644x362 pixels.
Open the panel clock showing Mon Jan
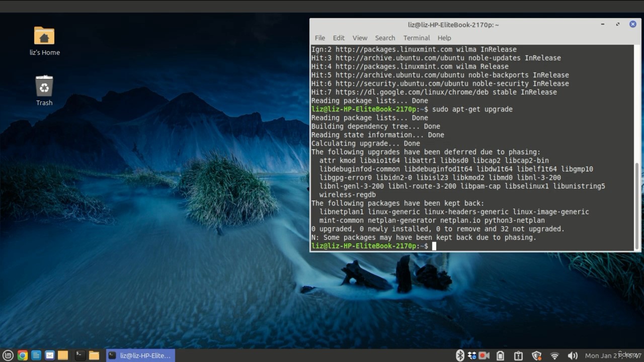click(x=613, y=355)
